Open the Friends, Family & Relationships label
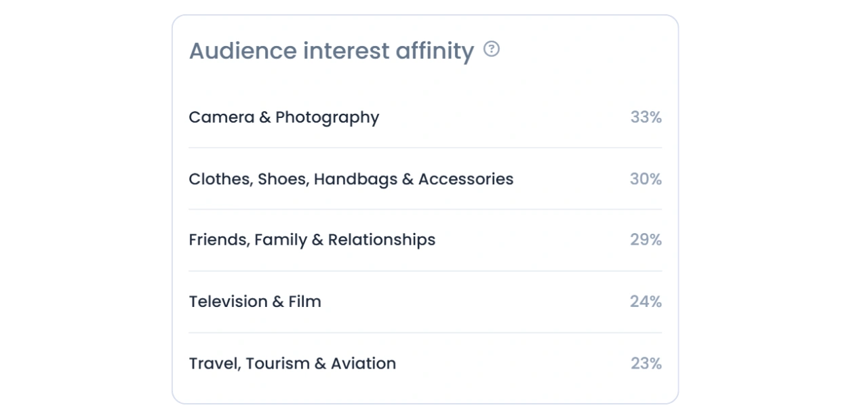Image resolution: width=868 pixels, height=416 pixels. pos(312,240)
